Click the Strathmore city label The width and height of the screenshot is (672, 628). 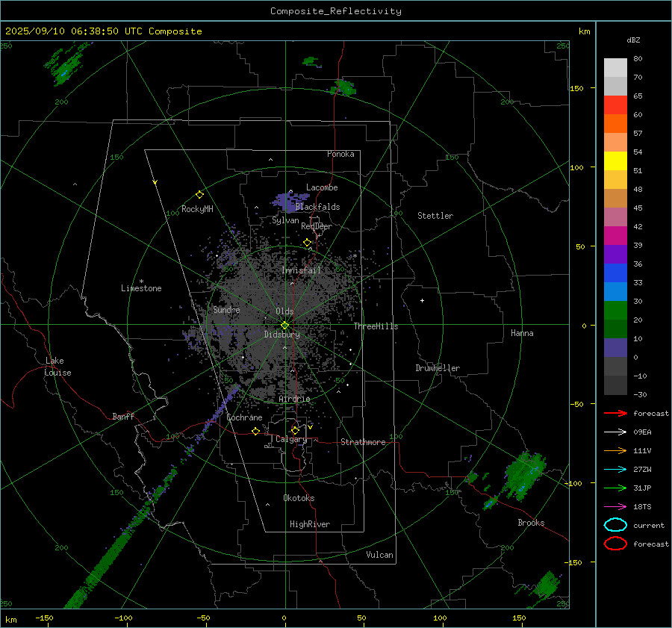pyautogui.click(x=363, y=442)
